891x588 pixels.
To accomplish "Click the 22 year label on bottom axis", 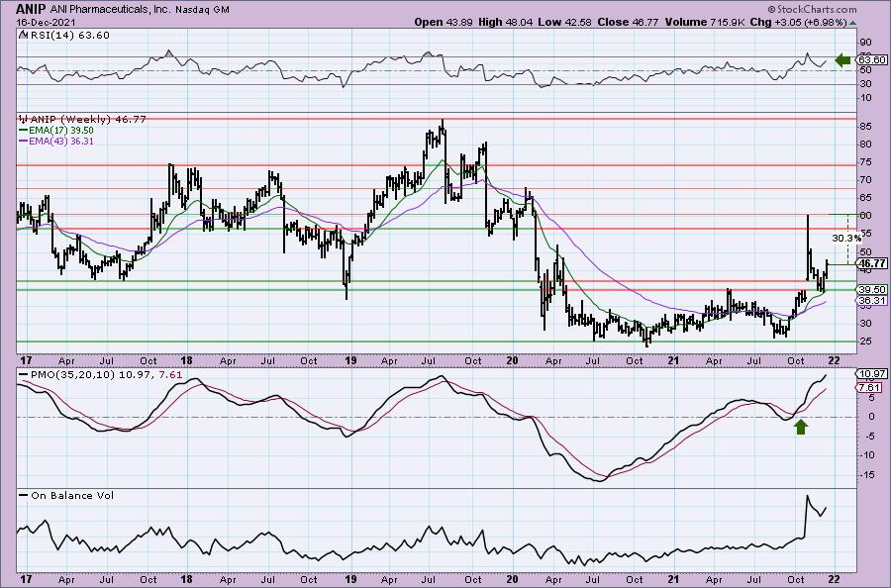I will tap(834, 579).
